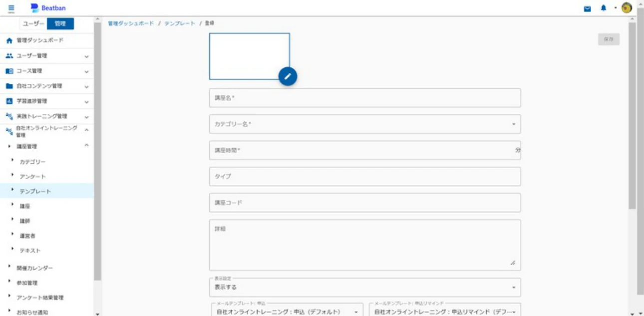Expand the 学習進捗管理 chevron
Viewport: 644px width, 316px height.
click(86, 102)
